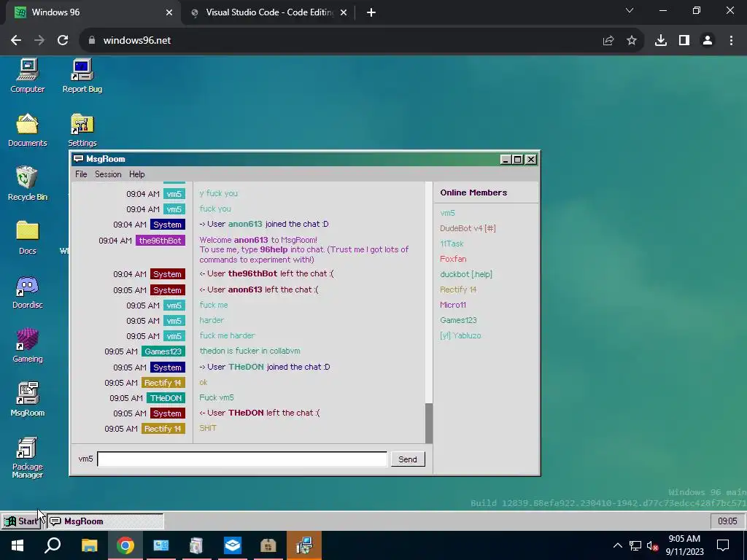The height and width of the screenshot is (560, 747).
Task: Open the Settings desktop shortcut
Action: pyautogui.click(x=82, y=130)
